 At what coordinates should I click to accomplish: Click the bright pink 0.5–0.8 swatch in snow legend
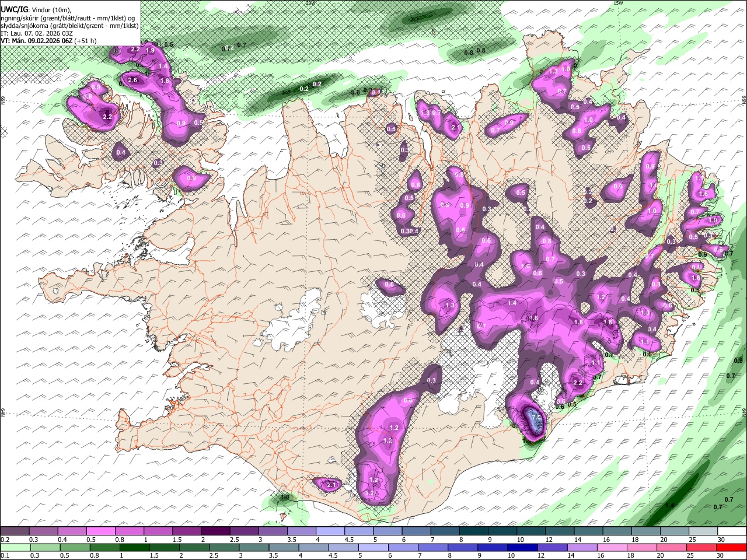[x=100, y=531]
